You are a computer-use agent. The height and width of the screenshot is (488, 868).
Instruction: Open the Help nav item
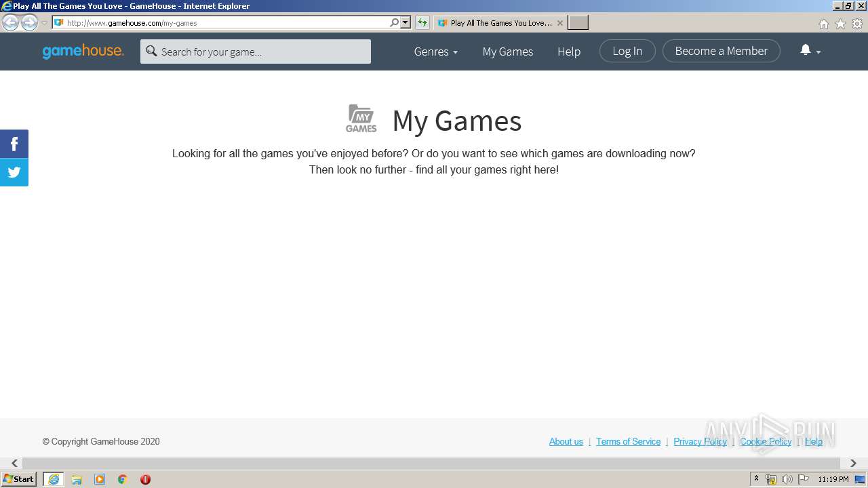coord(569,52)
